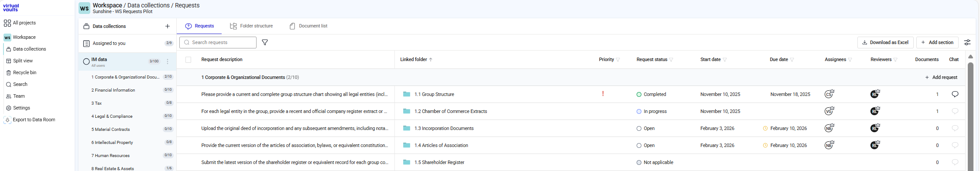Click the Add section button
The image size is (980, 171).
(937, 42)
